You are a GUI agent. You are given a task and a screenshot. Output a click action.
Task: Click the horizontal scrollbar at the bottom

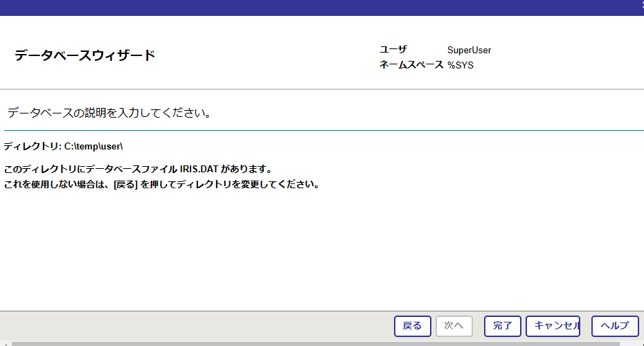tap(316, 344)
